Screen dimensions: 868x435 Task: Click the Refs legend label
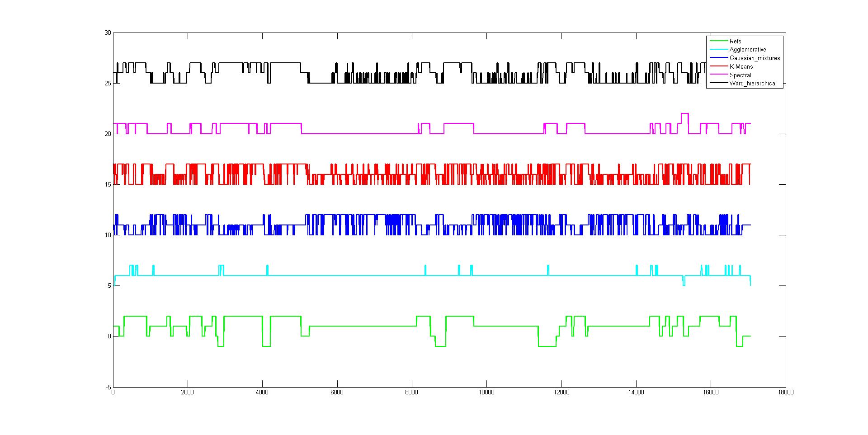[x=735, y=41]
